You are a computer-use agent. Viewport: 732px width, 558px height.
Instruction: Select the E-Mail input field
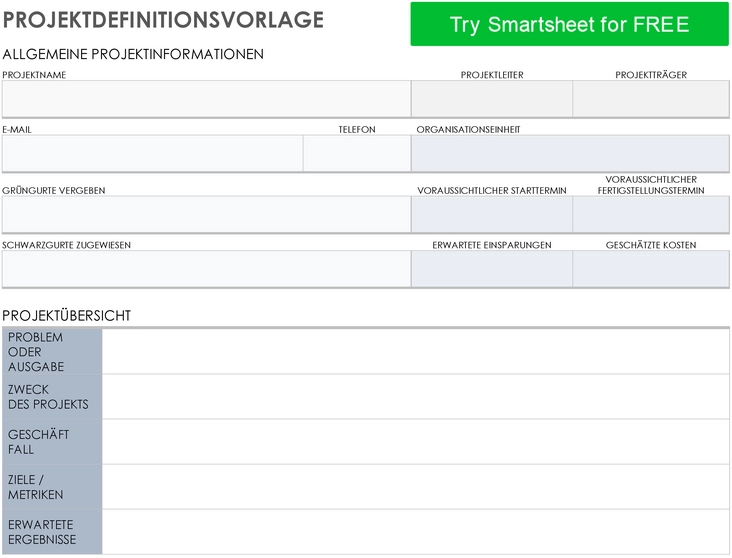(x=152, y=154)
